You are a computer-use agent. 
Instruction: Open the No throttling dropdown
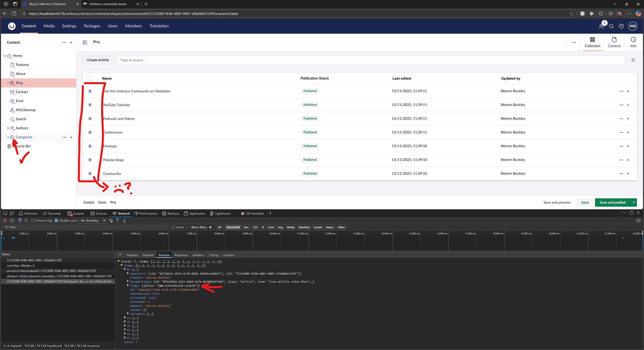(93, 220)
